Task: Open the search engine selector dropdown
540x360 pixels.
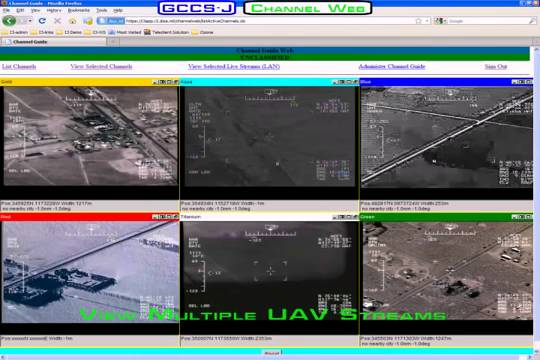Action: [439, 21]
